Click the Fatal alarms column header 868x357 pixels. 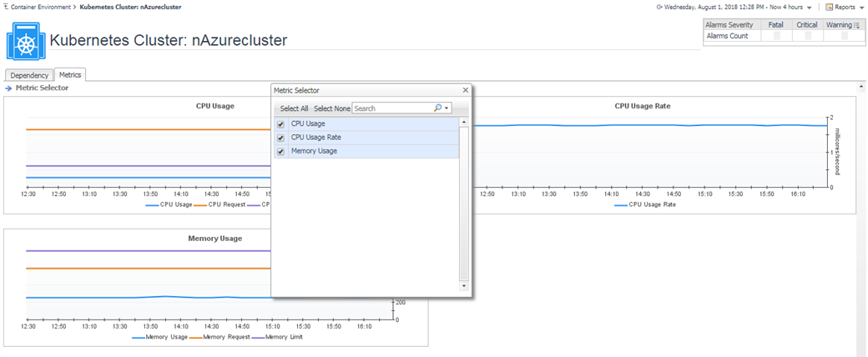pyautogui.click(x=776, y=25)
